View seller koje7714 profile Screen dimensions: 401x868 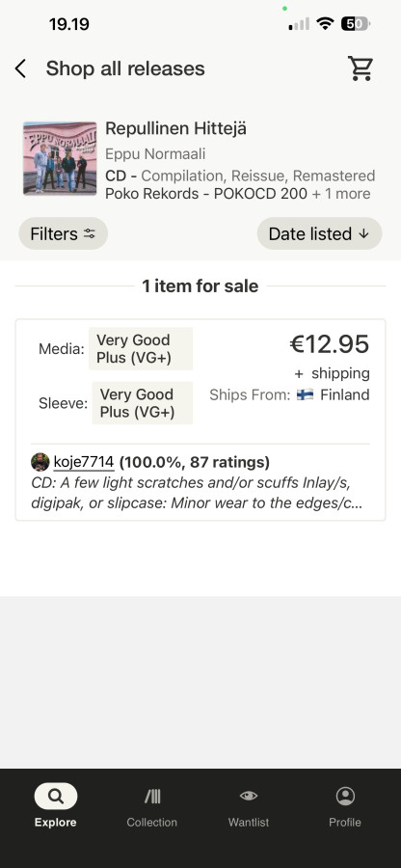coord(84,462)
